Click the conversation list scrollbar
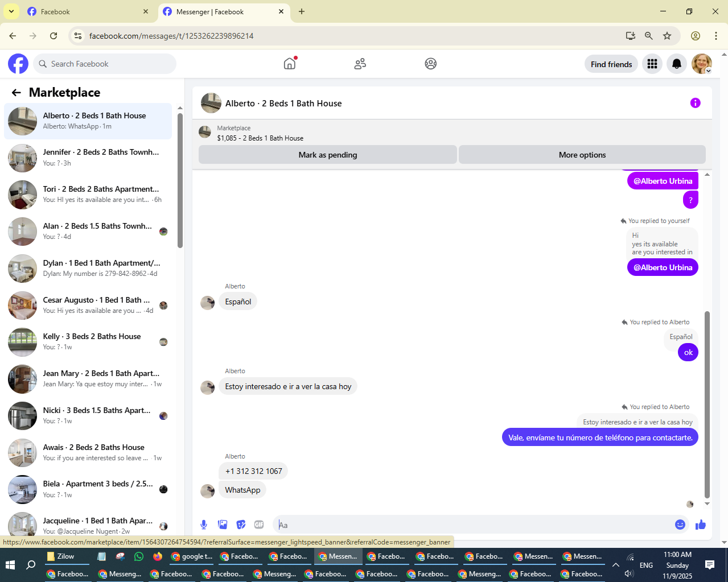Viewport: 728px width, 582px height. coord(180,181)
